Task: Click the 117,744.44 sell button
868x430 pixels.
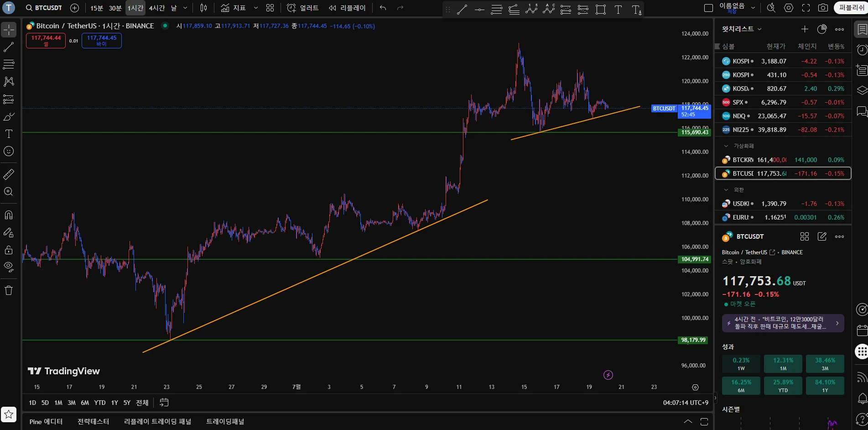Action: 46,41
